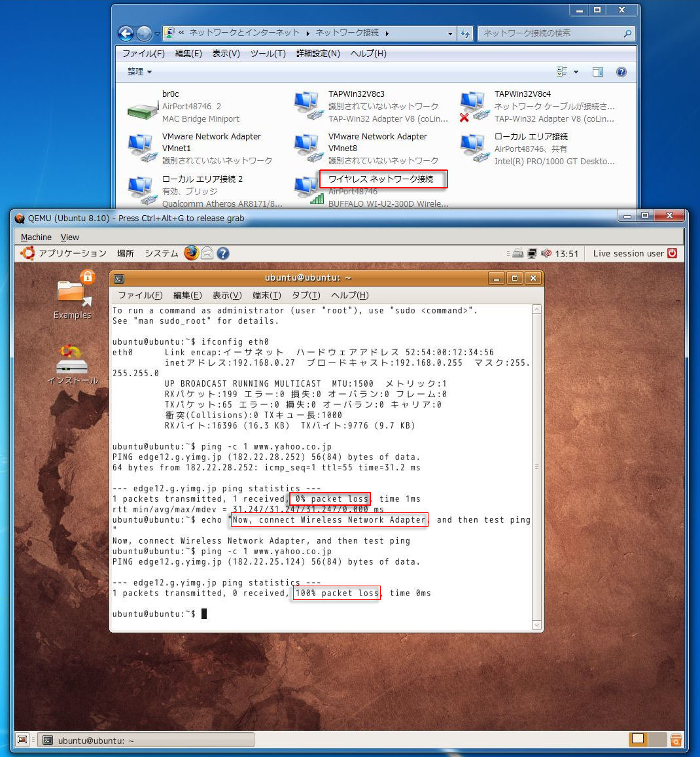The height and width of the screenshot is (757, 700).
Task: Open ファイル(F) menu in the terminal window
Action: [140, 295]
